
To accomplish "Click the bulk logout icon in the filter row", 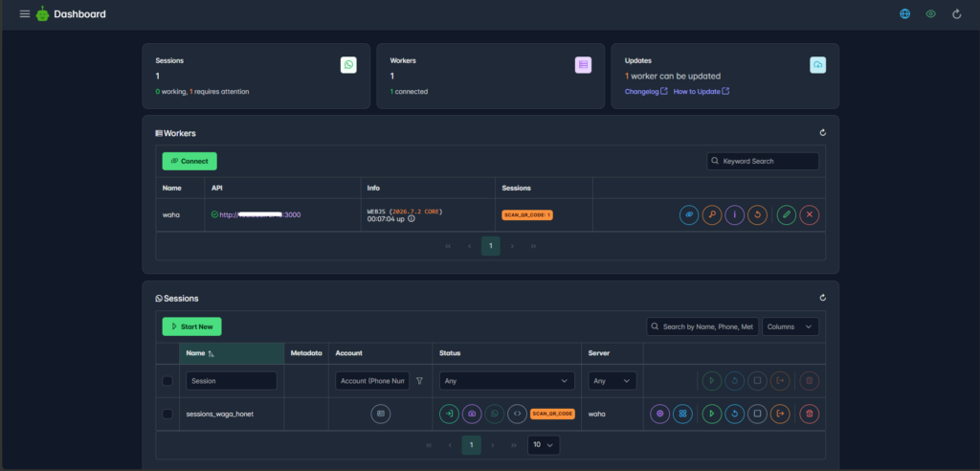I will [x=779, y=380].
